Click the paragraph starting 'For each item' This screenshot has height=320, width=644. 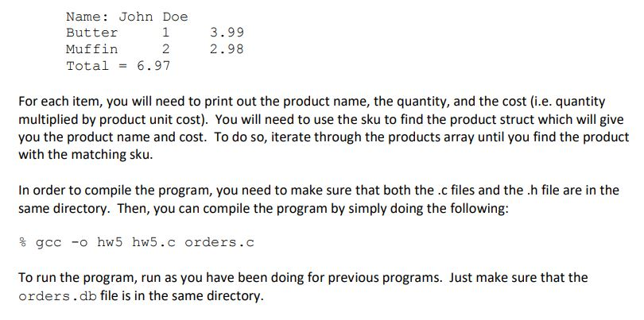[324, 128]
